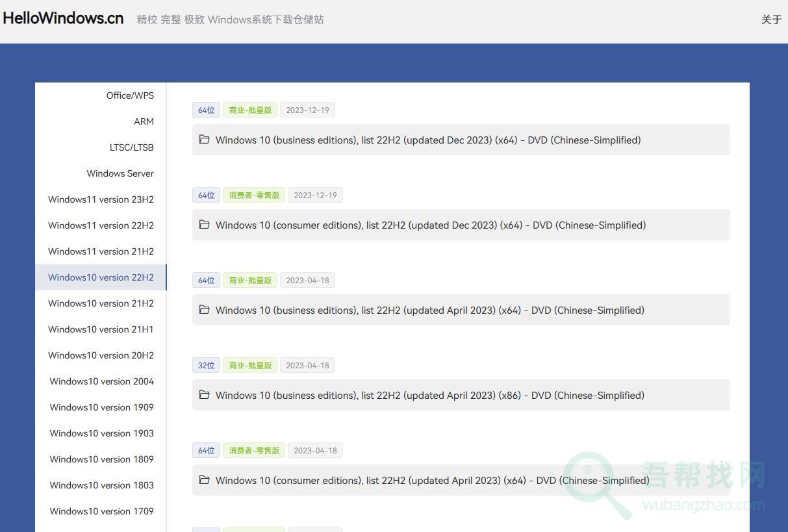Click folder icon of business Dec 2023 x64 entry

[204, 140]
